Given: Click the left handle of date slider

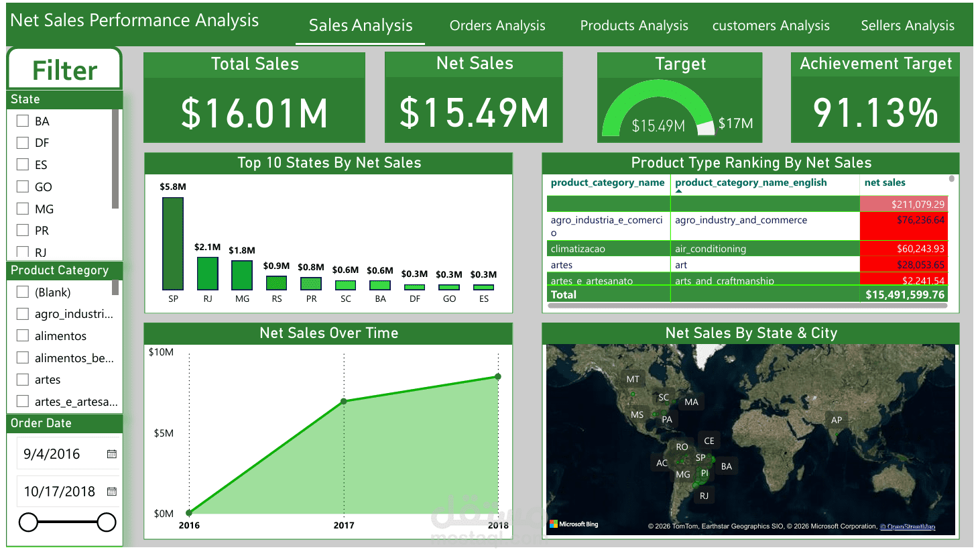Looking at the screenshot, I should pyautogui.click(x=28, y=522).
